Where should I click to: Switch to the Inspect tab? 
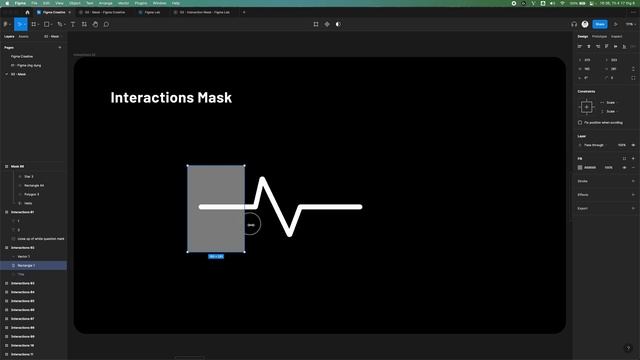click(616, 36)
